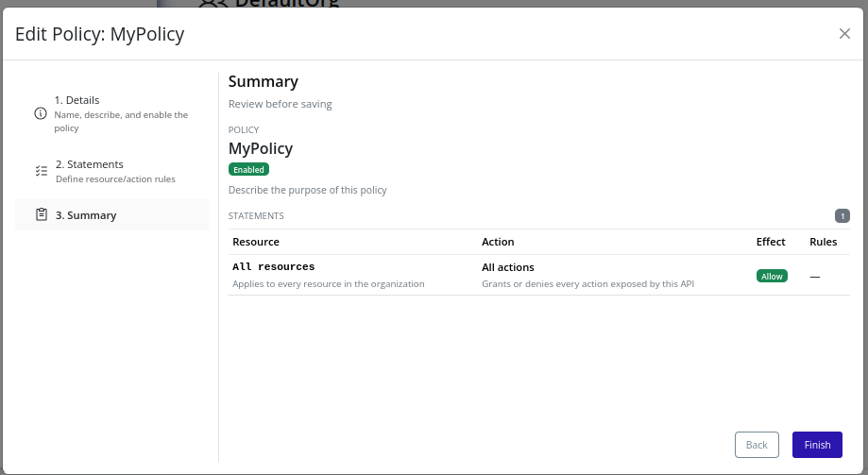Click the checklist icon beside Statements step
868x475 pixels.
pyautogui.click(x=42, y=171)
